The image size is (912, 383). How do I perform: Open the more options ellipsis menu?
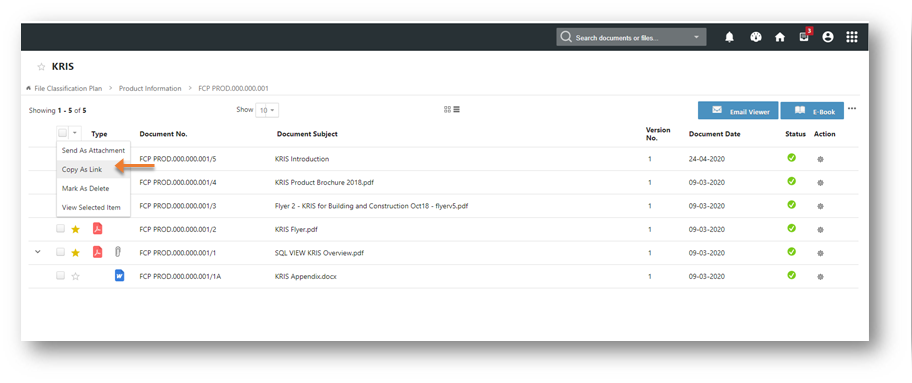pos(852,108)
